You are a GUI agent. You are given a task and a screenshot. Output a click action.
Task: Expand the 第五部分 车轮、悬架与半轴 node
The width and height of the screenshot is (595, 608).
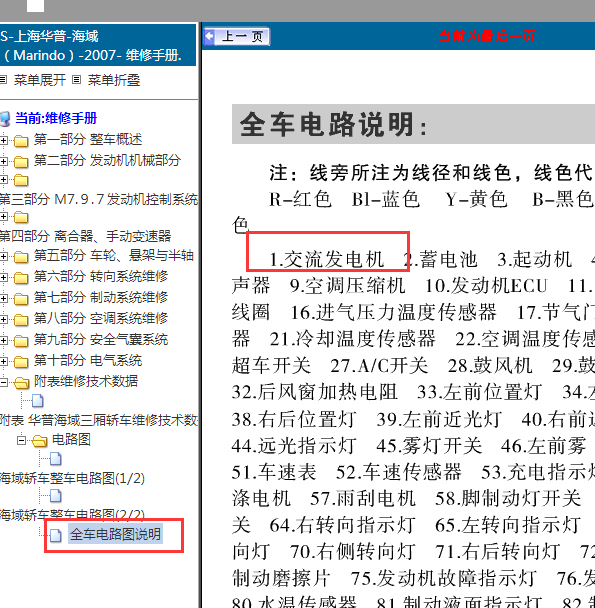(3, 256)
